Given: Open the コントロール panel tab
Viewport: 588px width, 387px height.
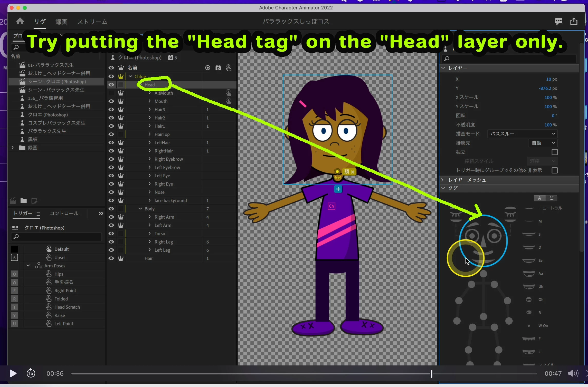Looking at the screenshot, I should pyautogui.click(x=64, y=214).
